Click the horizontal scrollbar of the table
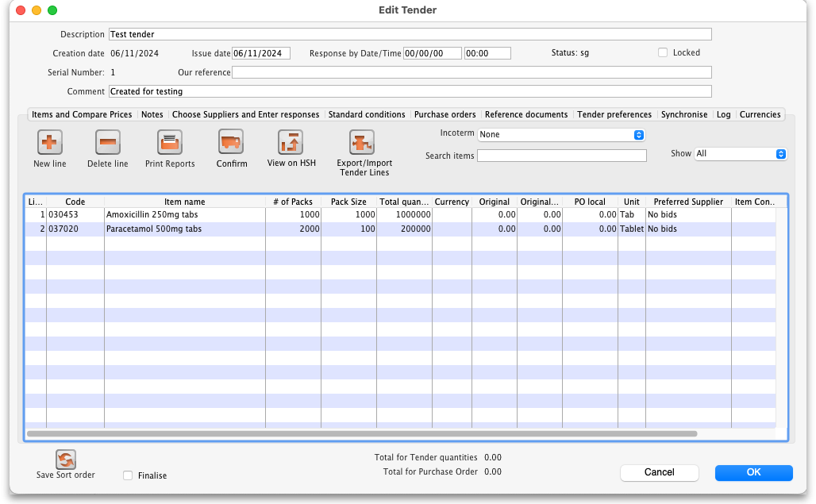Image resolution: width=816 pixels, height=504 pixels. tap(361, 434)
